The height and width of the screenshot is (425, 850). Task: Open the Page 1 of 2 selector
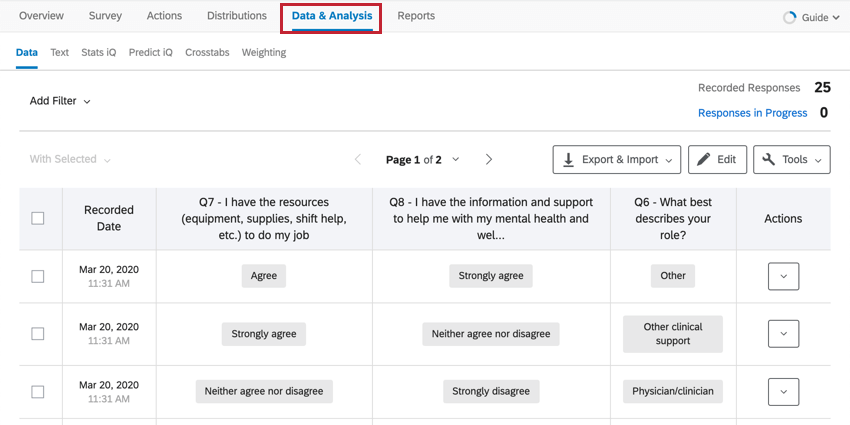click(422, 159)
